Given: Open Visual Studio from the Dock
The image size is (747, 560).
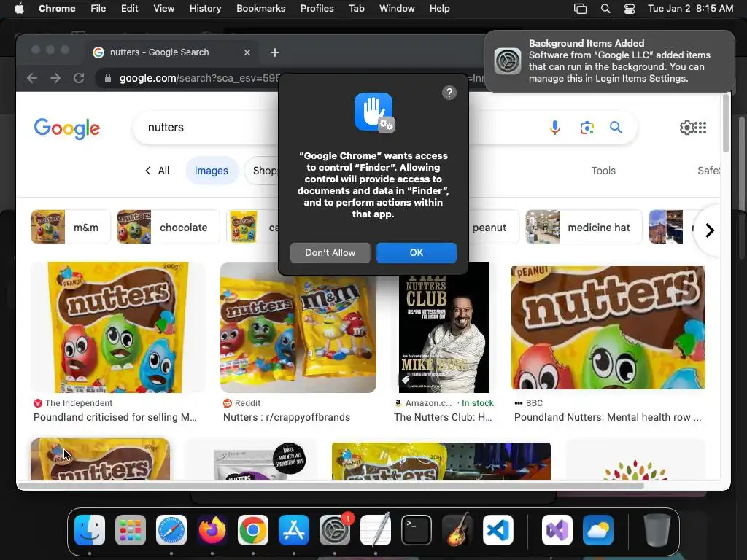Looking at the screenshot, I should tap(557, 530).
